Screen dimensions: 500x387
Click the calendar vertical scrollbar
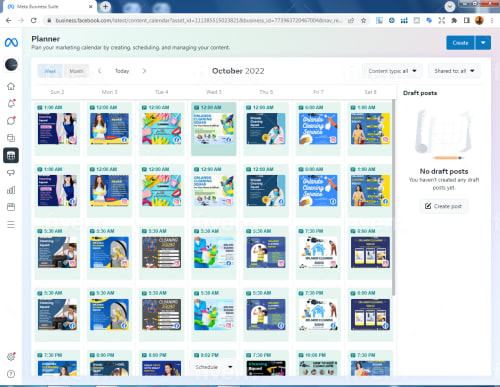point(394,197)
